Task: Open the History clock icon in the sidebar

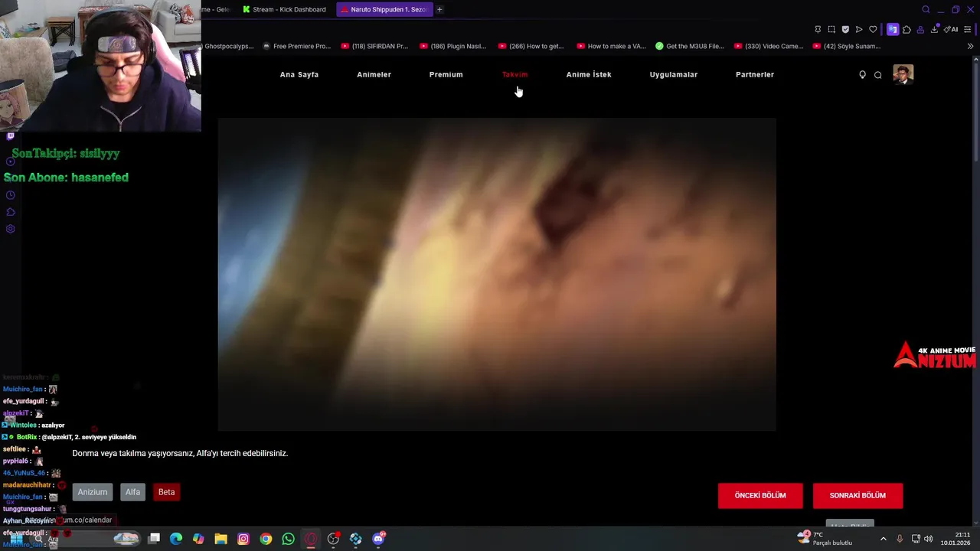Action: coord(10,195)
